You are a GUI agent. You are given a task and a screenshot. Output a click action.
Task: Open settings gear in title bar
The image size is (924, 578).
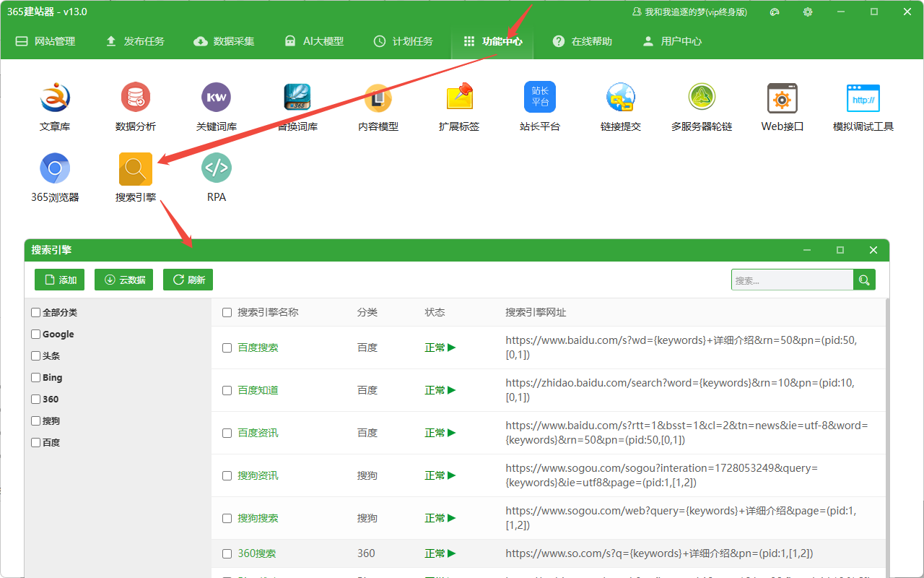tap(808, 12)
